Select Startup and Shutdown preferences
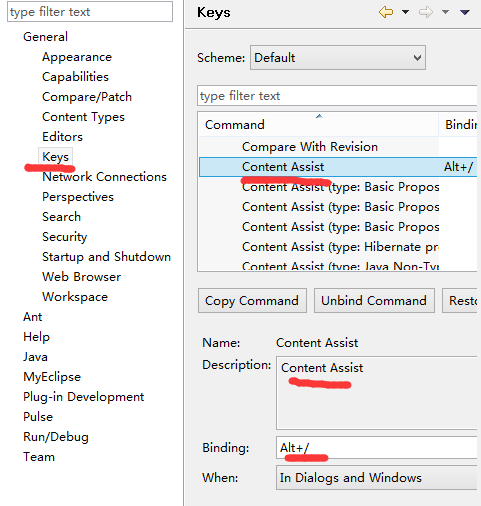 click(x=106, y=257)
